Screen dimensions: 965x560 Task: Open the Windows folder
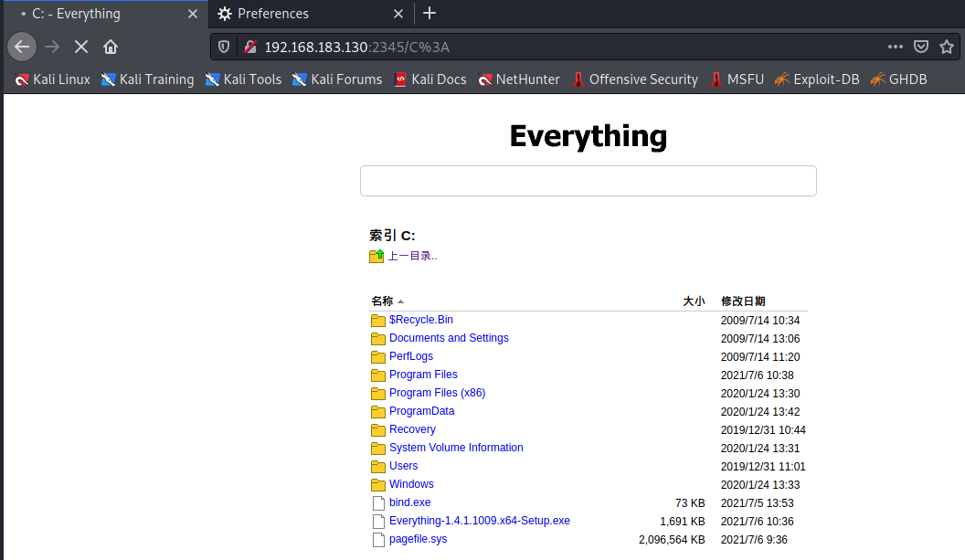(411, 484)
